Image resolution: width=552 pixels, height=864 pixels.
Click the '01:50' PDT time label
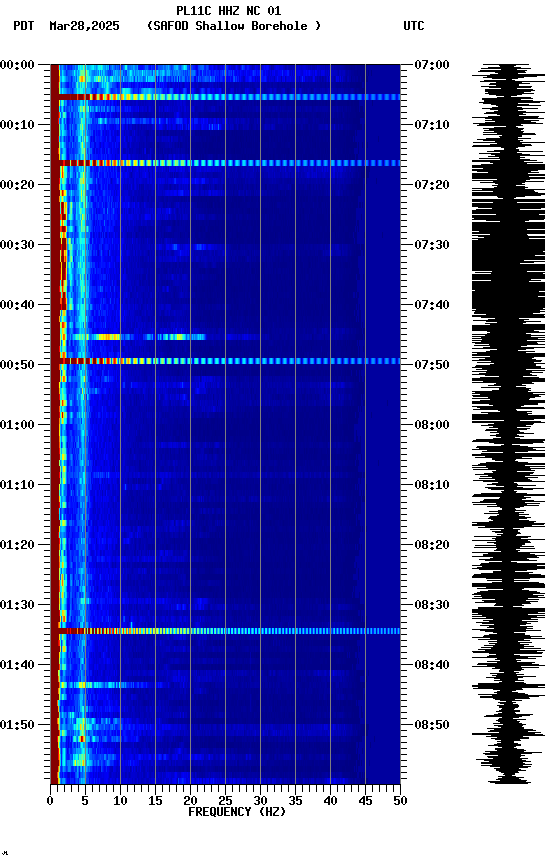coord(17,725)
